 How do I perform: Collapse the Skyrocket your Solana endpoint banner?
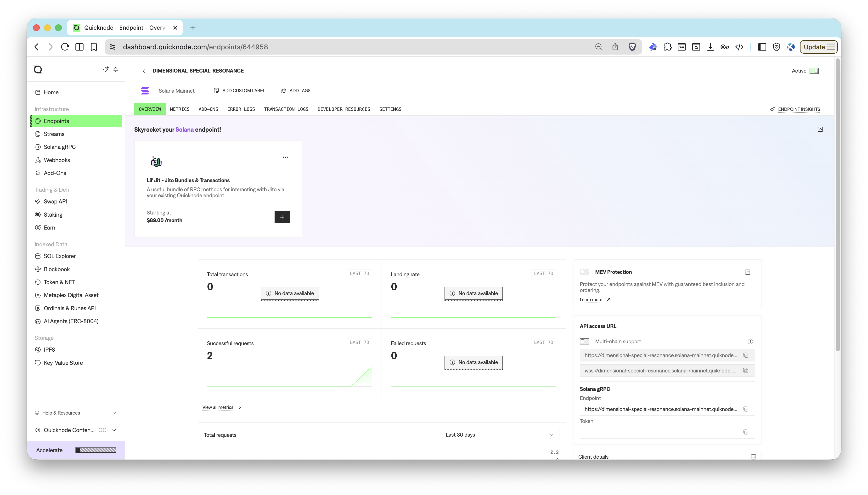coord(820,129)
